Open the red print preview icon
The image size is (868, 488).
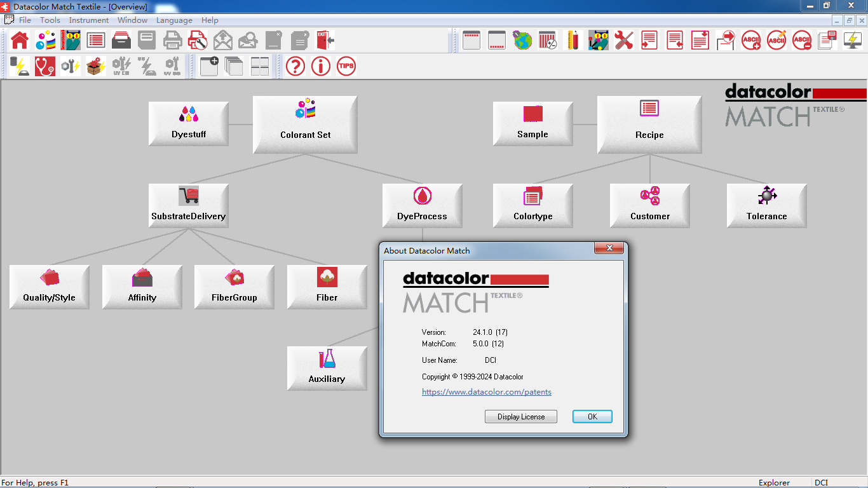[198, 41]
